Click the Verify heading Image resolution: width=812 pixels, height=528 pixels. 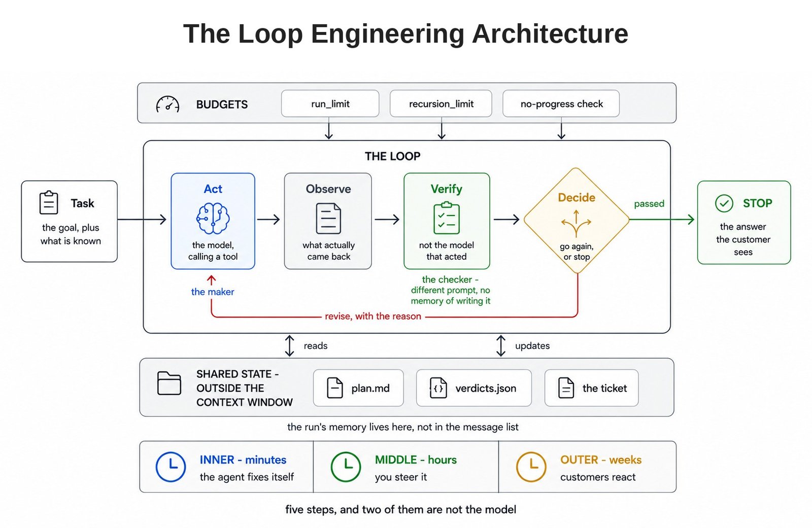pos(447,189)
